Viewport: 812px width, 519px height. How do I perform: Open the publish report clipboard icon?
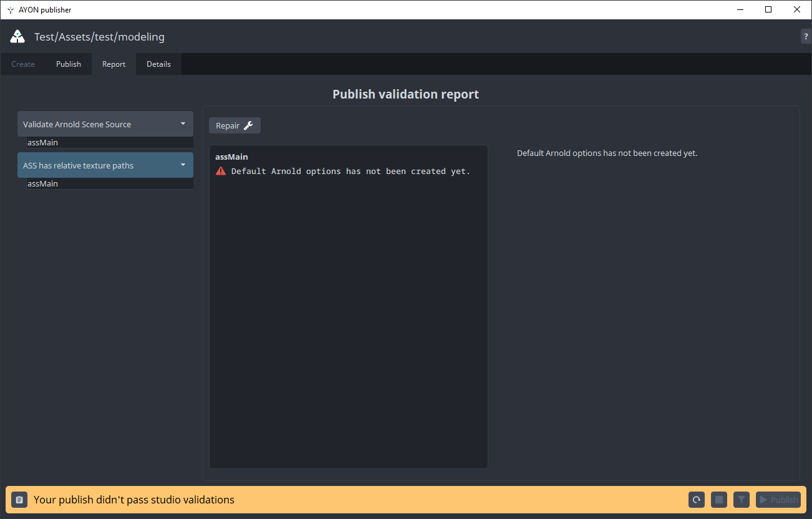tap(19, 500)
